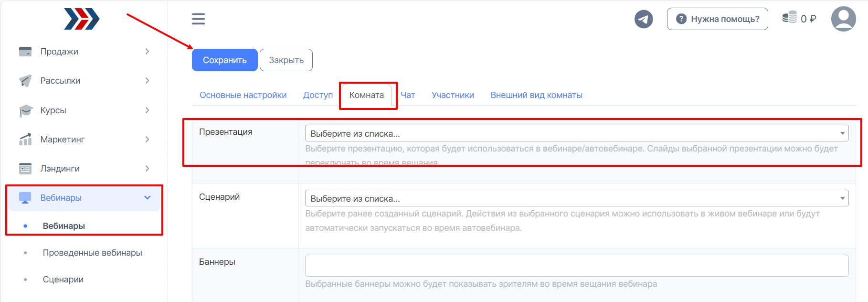868x302 pixels.
Task: Collapse the Вебинары sidebar section
Action: pyautogui.click(x=147, y=198)
